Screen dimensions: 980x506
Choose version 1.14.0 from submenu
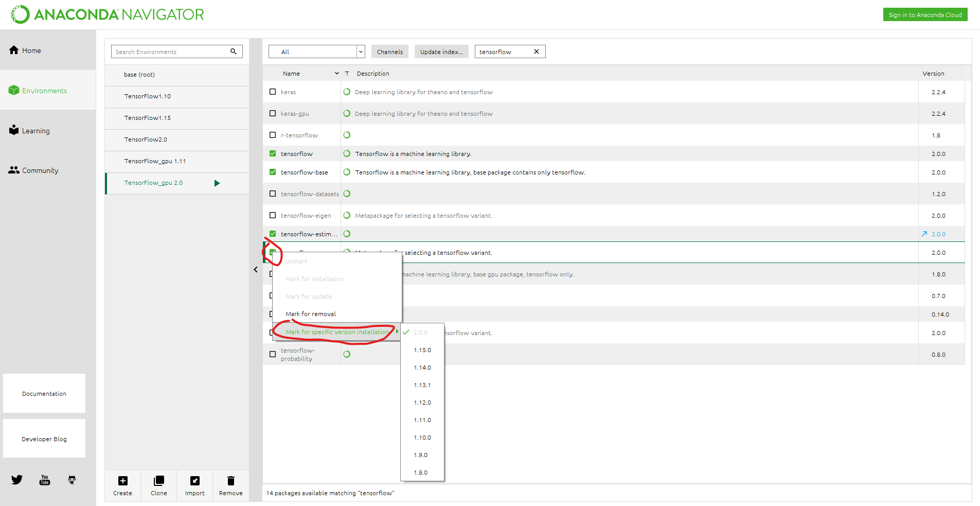(x=422, y=368)
